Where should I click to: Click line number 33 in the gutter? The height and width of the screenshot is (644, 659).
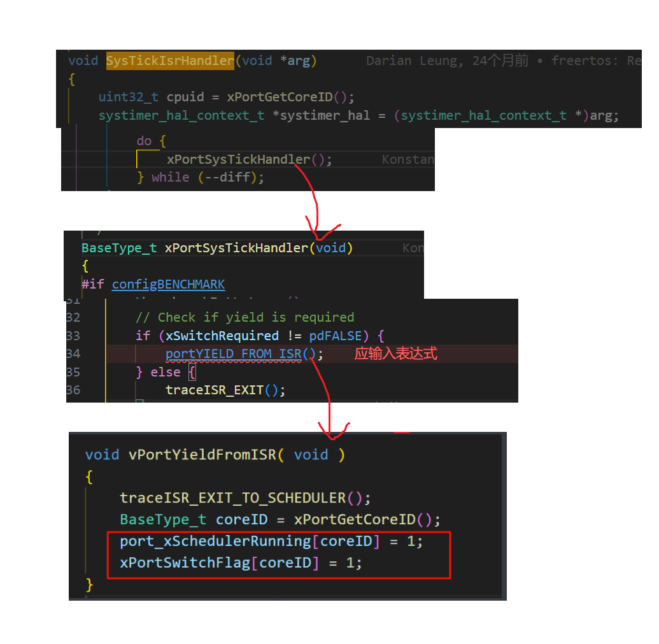(73, 336)
